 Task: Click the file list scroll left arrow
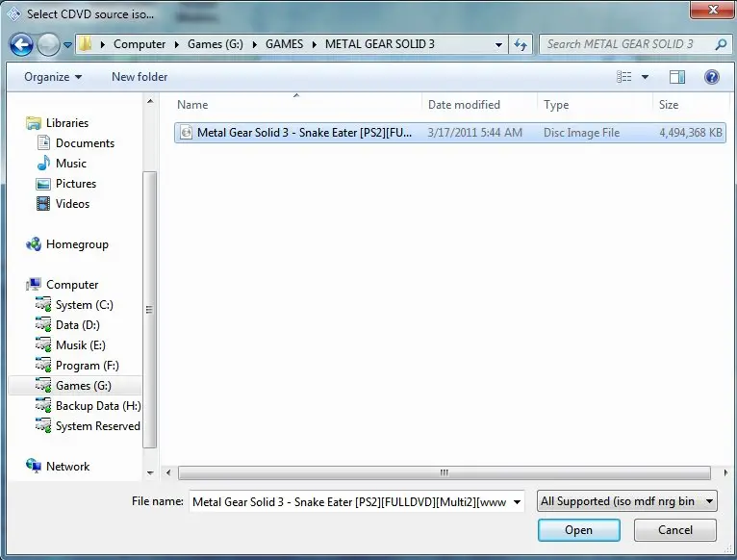[x=168, y=472]
